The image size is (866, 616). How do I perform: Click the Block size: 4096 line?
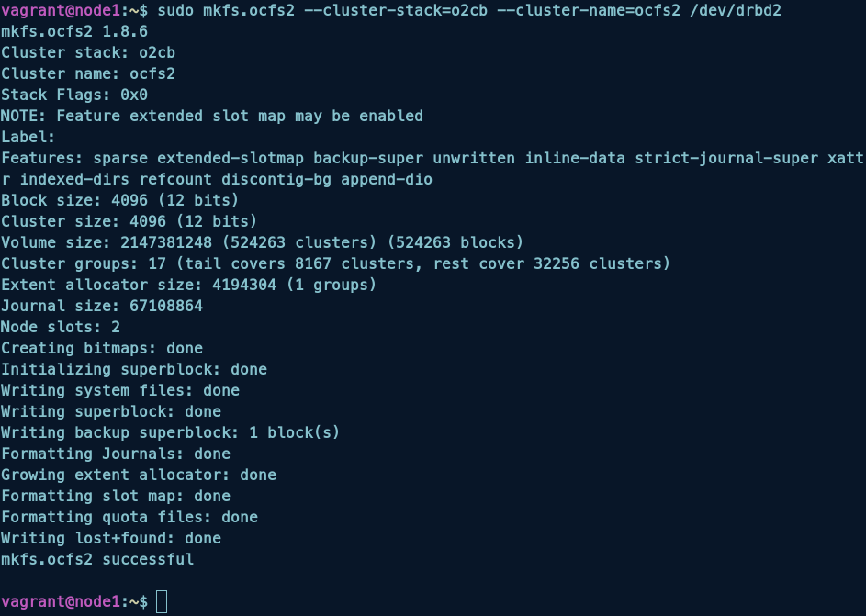tap(120, 200)
